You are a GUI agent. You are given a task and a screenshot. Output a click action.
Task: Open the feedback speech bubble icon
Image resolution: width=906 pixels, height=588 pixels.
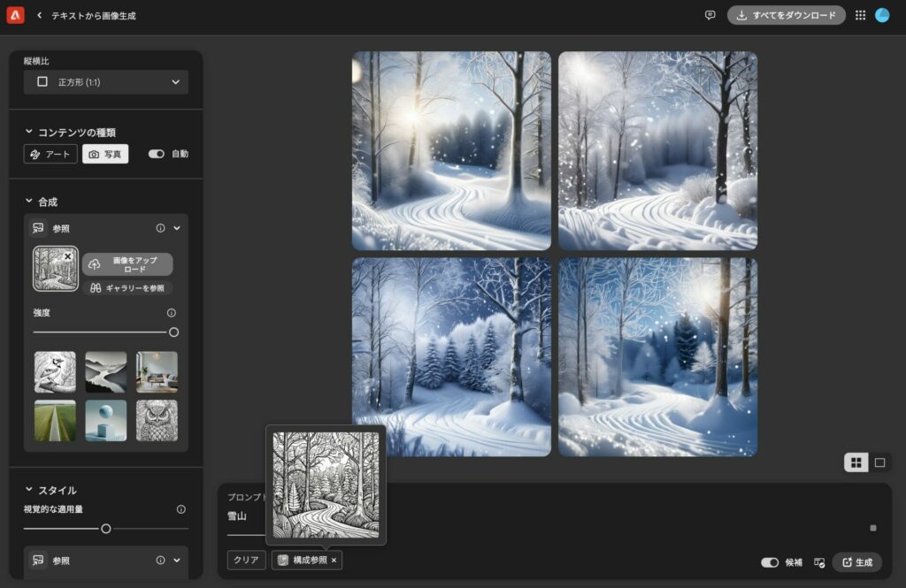[710, 15]
